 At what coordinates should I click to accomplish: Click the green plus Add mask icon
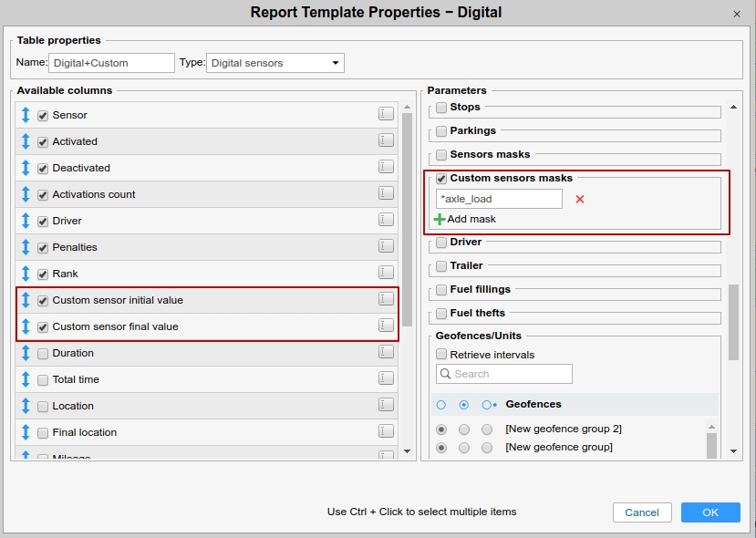(x=440, y=219)
